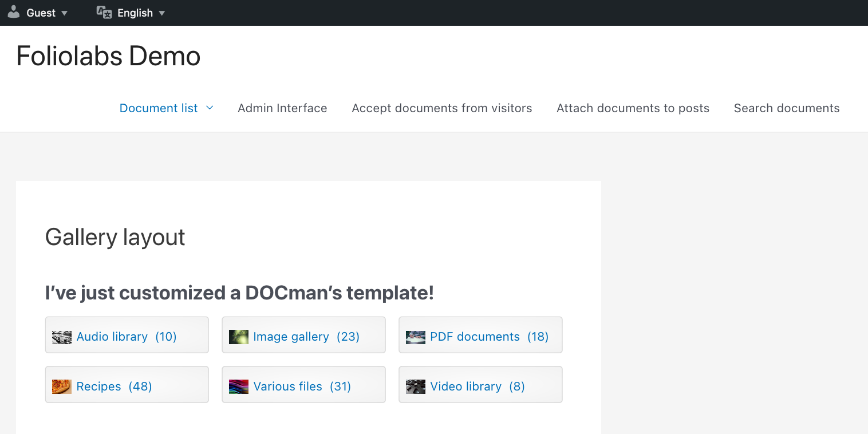Image resolution: width=868 pixels, height=434 pixels.
Task: Click the Recipes pizza thumbnail
Action: click(x=62, y=386)
